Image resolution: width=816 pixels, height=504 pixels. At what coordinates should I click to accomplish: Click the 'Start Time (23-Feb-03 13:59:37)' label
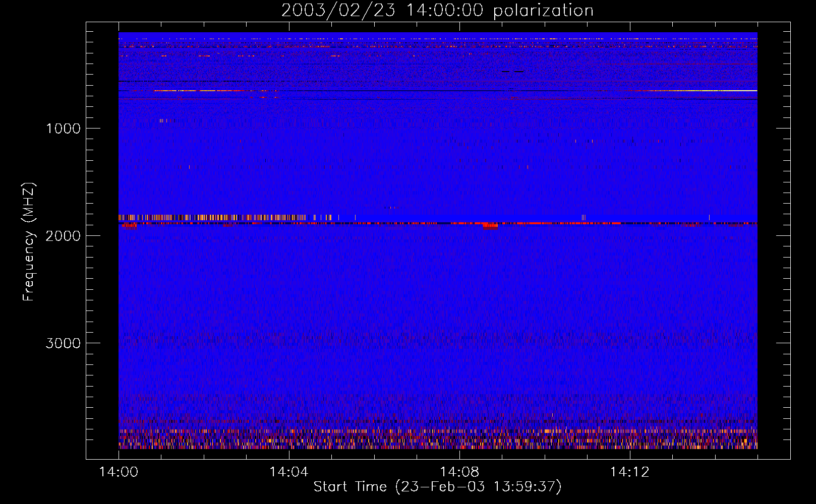coord(437,487)
